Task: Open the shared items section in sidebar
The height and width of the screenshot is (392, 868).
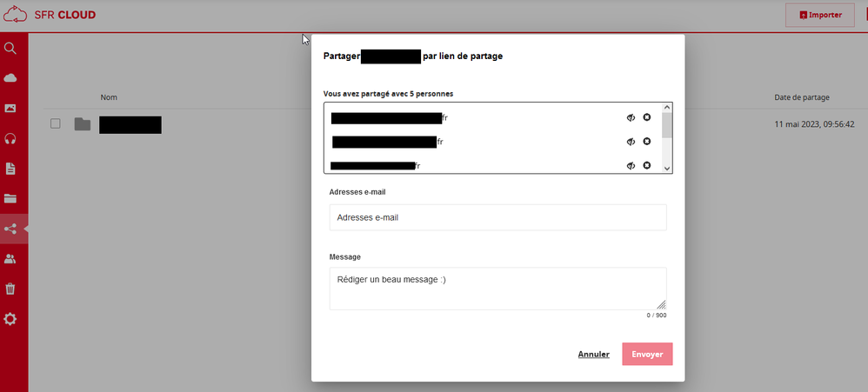Action: (10, 229)
